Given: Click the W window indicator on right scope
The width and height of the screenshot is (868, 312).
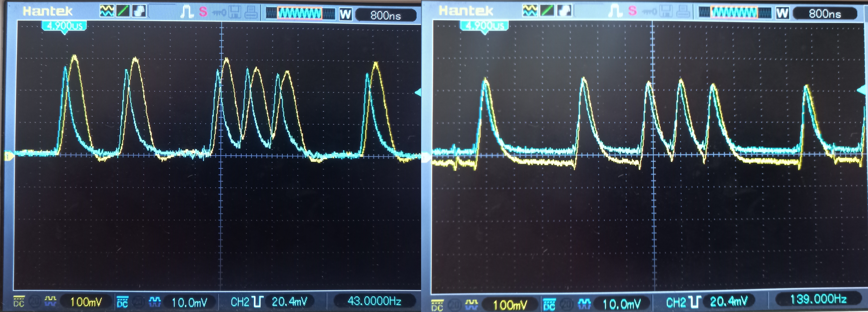Looking at the screenshot, I should coord(782,13).
